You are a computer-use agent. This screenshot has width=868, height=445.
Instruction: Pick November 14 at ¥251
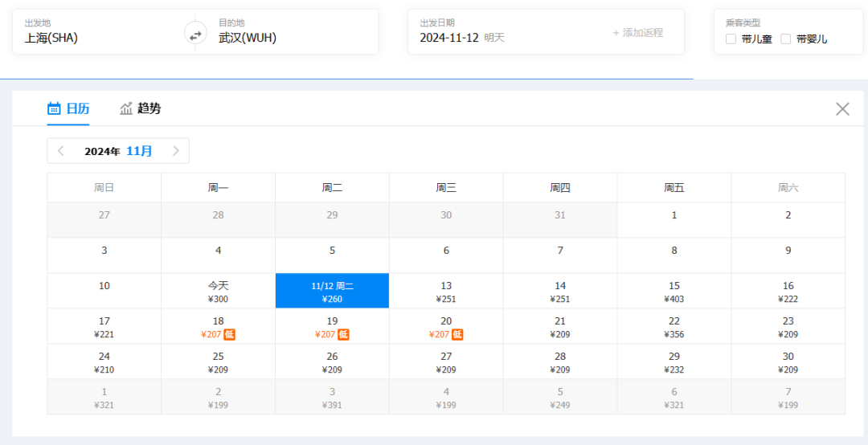(560, 291)
